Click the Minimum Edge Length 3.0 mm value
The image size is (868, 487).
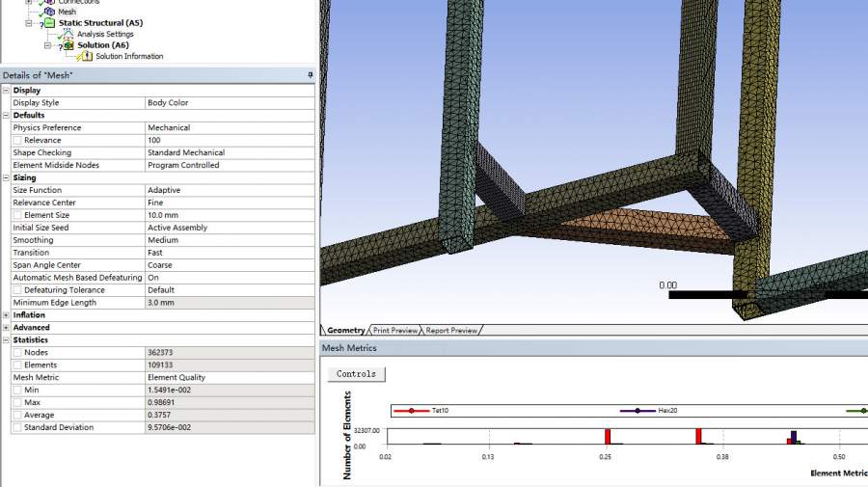click(230, 303)
